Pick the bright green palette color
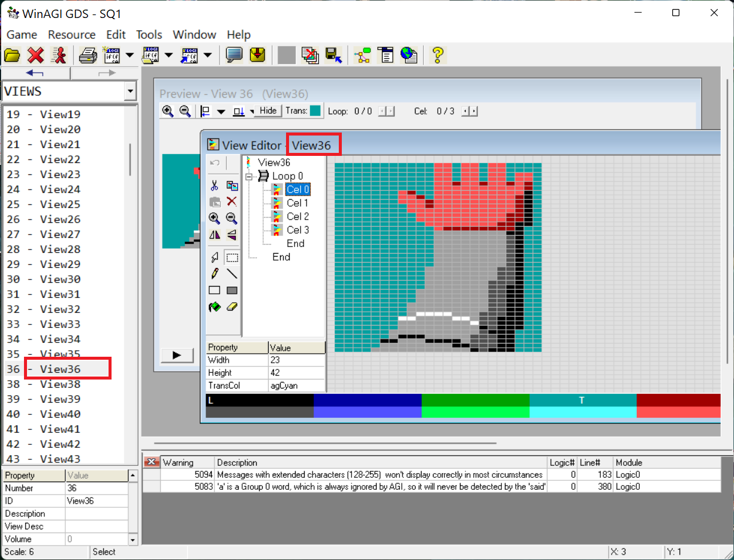Viewport: 734px width, 560px height. point(476,412)
